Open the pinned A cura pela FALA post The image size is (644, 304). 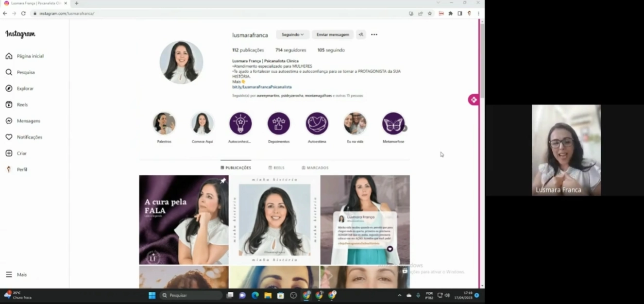[x=184, y=220]
